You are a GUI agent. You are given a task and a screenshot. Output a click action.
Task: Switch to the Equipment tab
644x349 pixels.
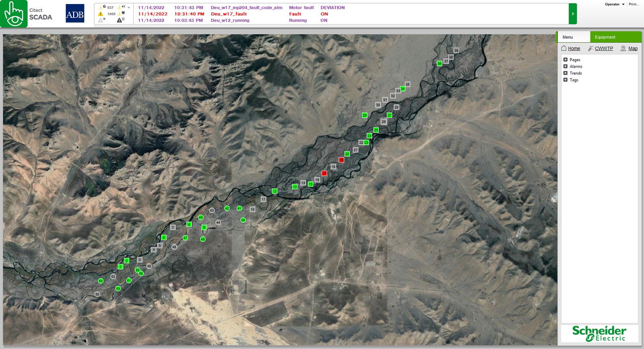click(616, 37)
